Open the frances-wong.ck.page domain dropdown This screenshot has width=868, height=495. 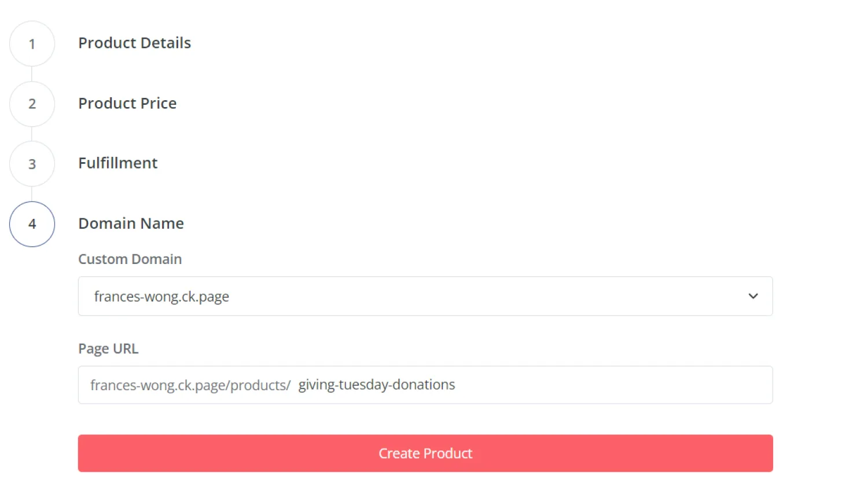(425, 296)
